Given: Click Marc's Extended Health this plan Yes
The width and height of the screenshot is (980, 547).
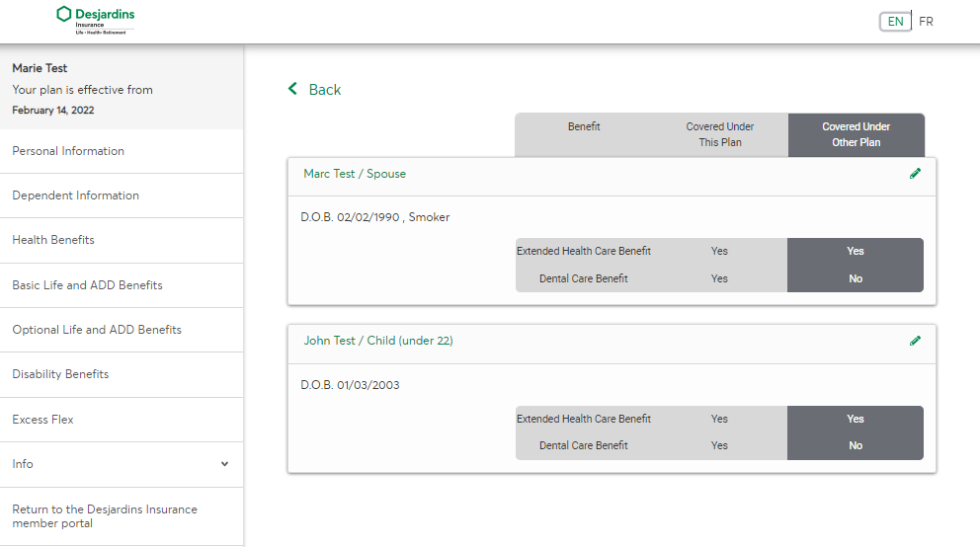Looking at the screenshot, I should 719,251.
